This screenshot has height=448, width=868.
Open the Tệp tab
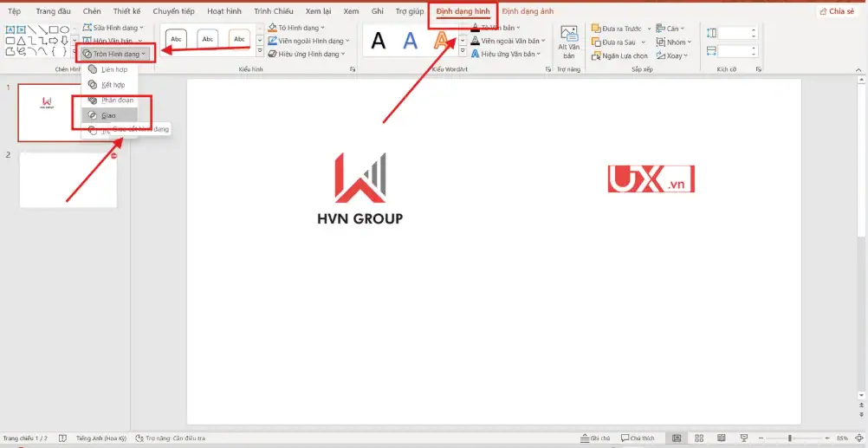coord(15,11)
